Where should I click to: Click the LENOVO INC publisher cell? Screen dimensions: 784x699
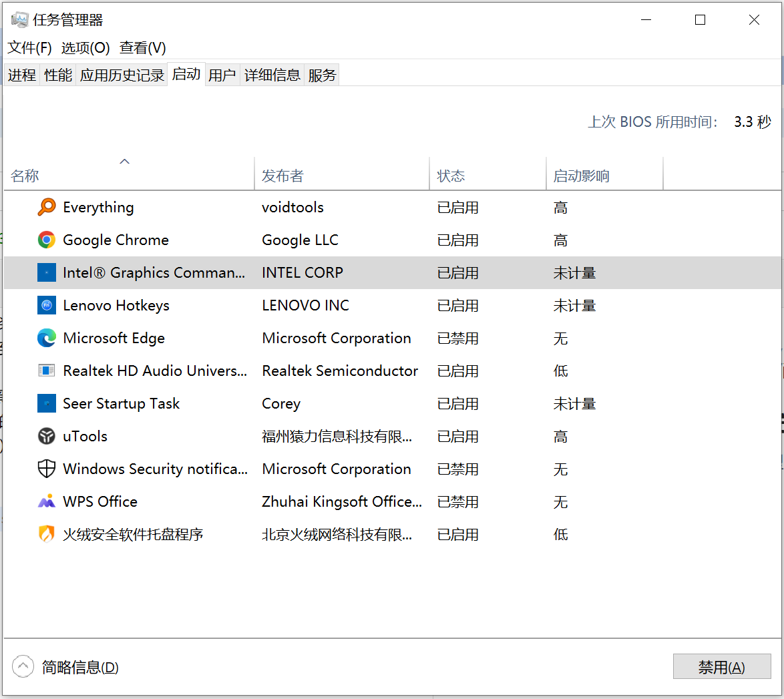click(305, 305)
